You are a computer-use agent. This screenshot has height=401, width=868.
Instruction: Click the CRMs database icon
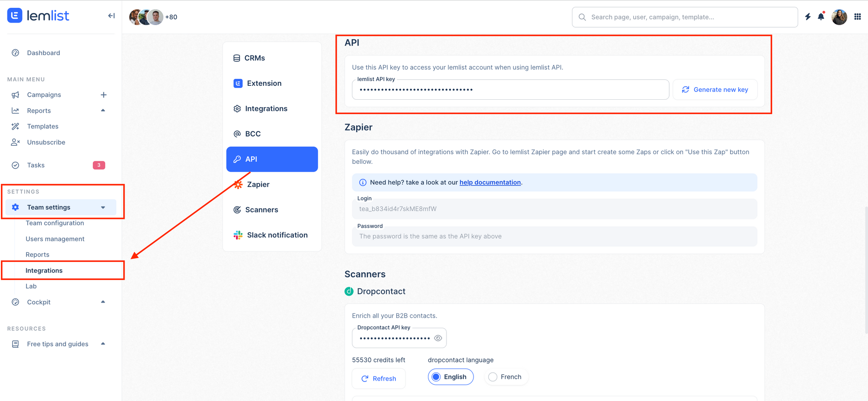(237, 58)
